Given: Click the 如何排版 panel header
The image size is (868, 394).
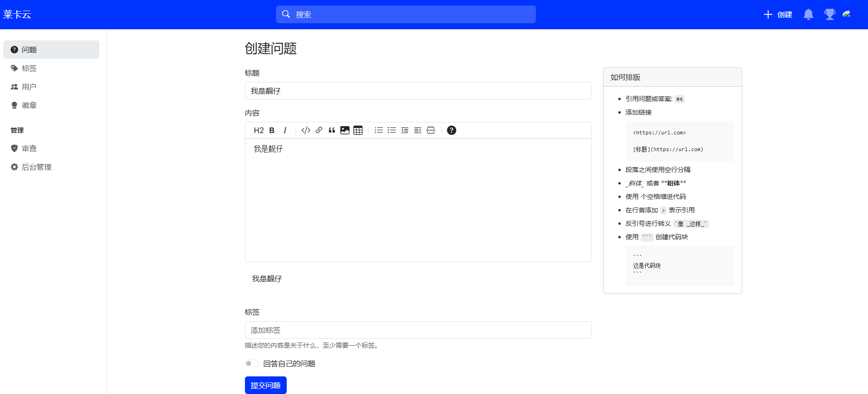Looking at the screenshot, I should (673, 77).
